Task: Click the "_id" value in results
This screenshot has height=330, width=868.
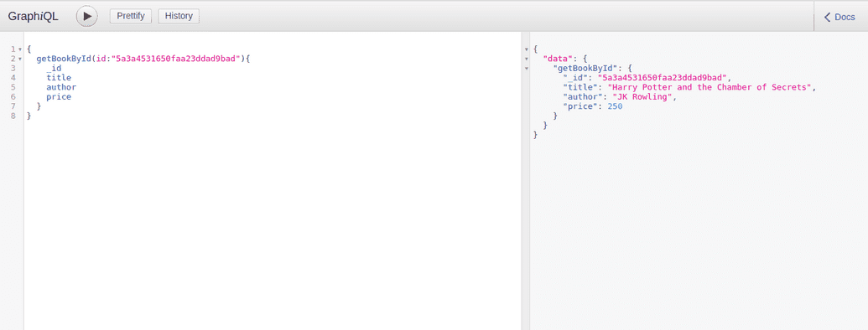Action: coord(663,77)
